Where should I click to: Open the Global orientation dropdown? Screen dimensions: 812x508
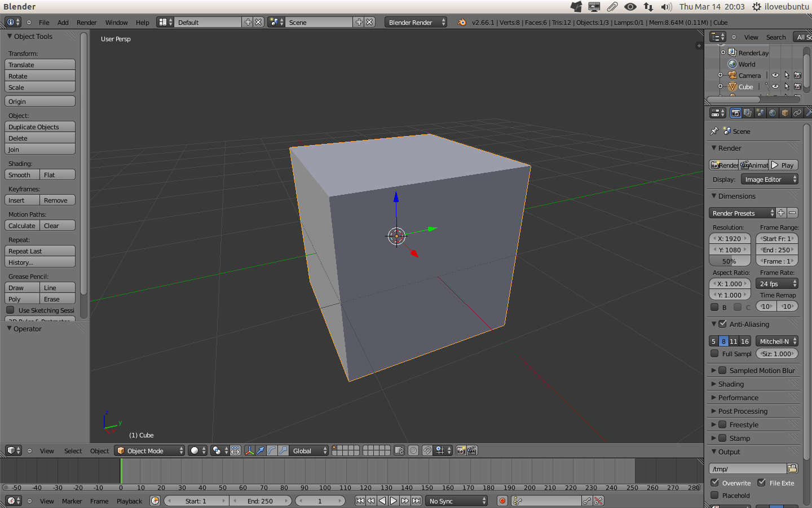pyautogui.click(x=309, y=450)
